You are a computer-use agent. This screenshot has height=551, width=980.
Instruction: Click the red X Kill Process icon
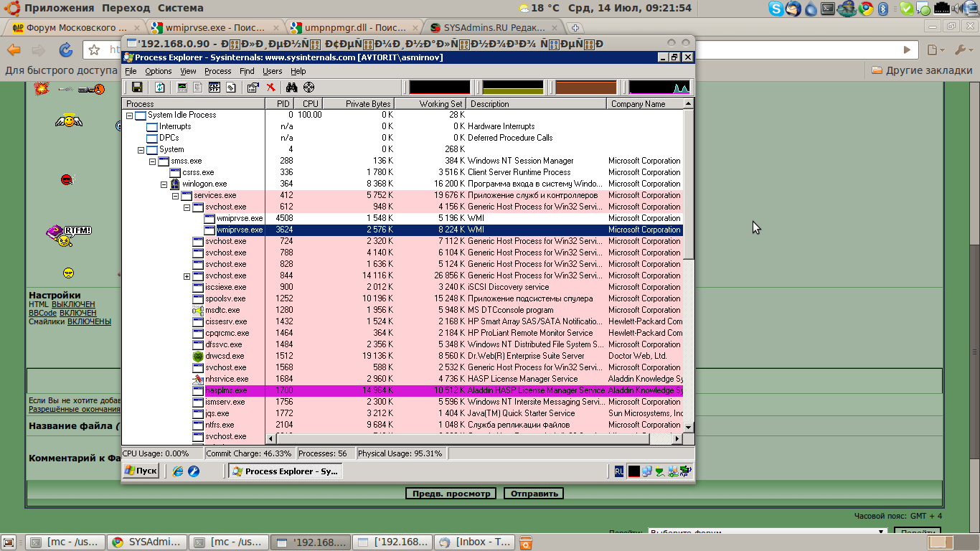click(x=270, y=88)
